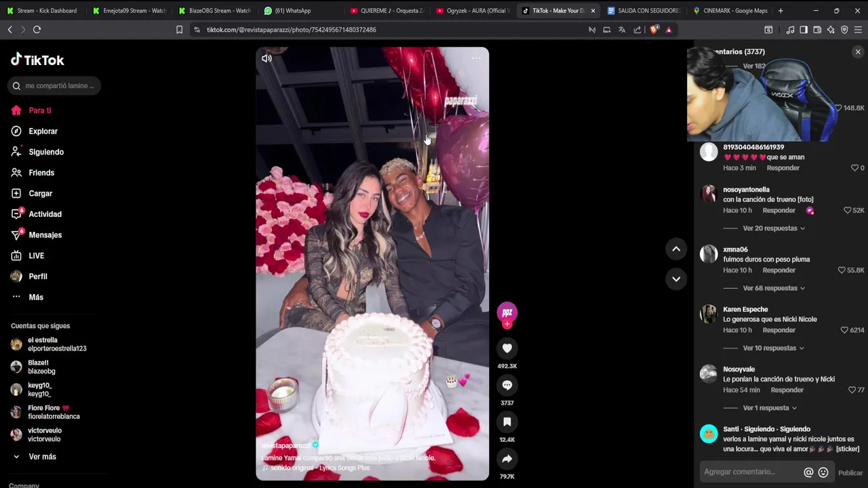
Task: Open Mensajes inbox
Action: 37,235
